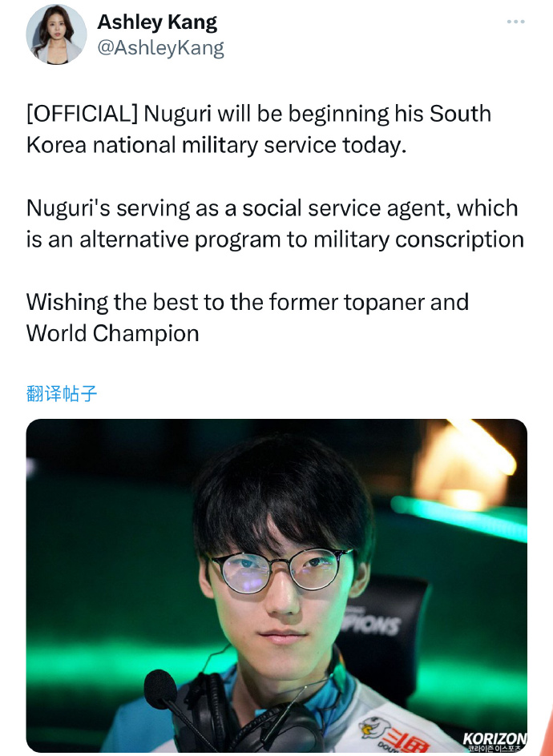Open the three-dot more options menu
Screen dimensions: 553x756
click(515, 22)
